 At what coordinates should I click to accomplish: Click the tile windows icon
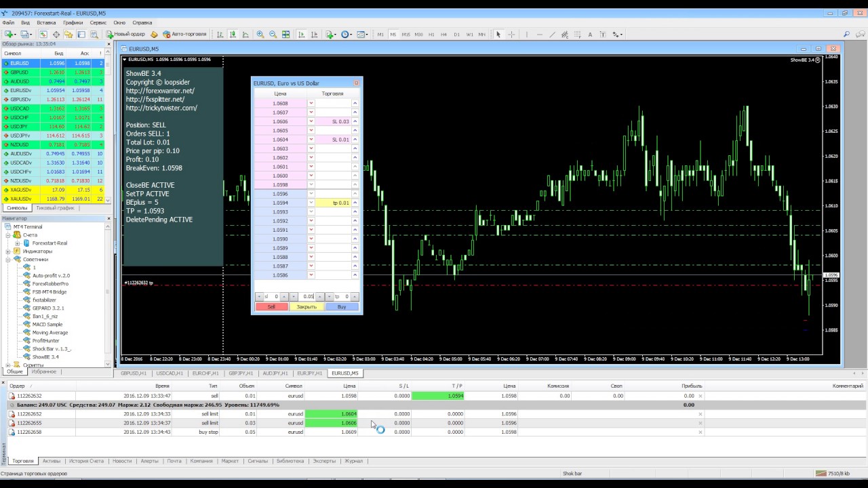pos(285,34)
